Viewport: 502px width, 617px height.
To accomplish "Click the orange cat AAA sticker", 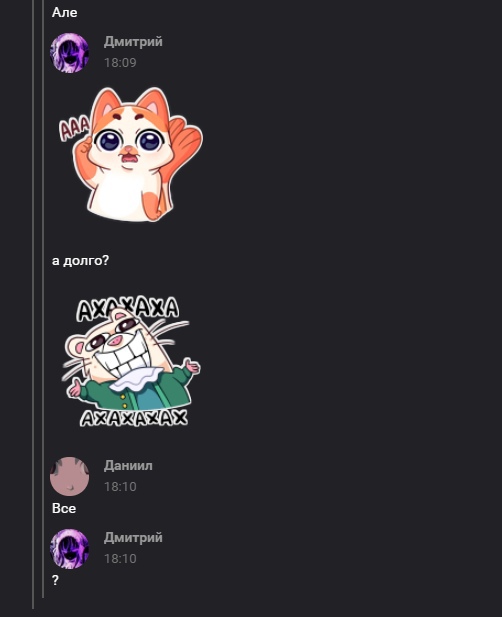I will click(x=131, y=155).
